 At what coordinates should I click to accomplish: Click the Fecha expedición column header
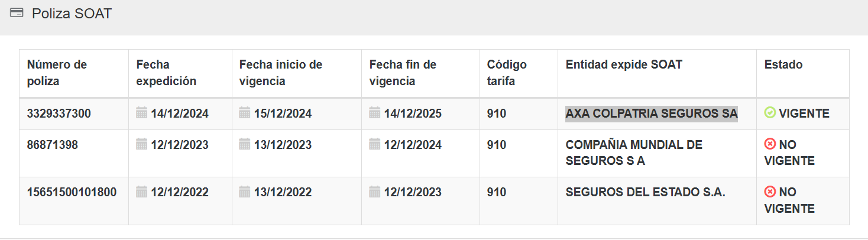click(x=166, y=73)
